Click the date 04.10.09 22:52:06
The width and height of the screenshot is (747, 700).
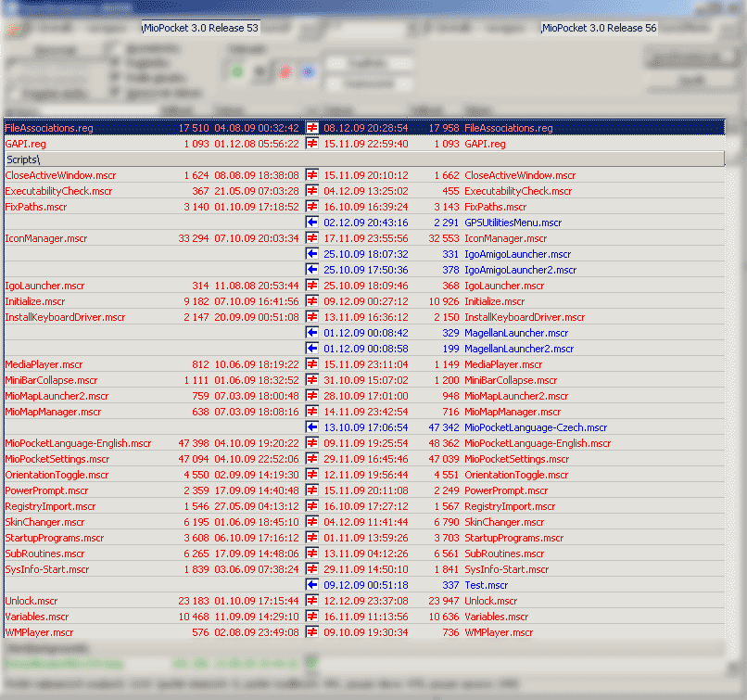(257, 459)
